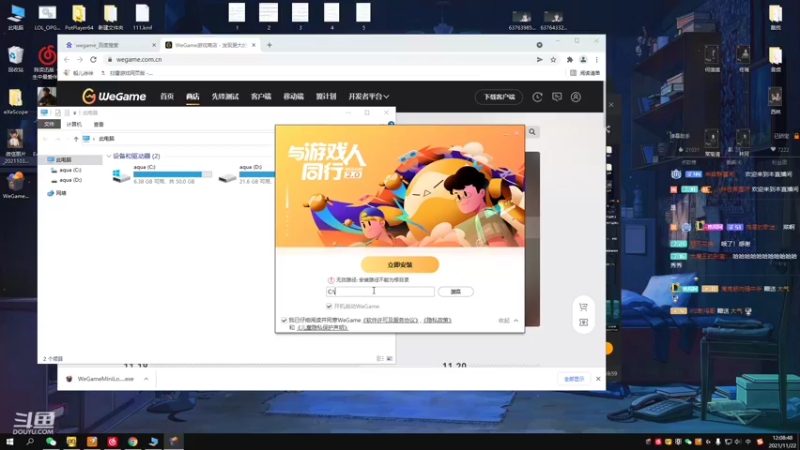Select the 计算机 tab in File Explorer
Image resolution: width=800 pixels, height=450 pixels.
pyautogui.click(x=74, y=124)
